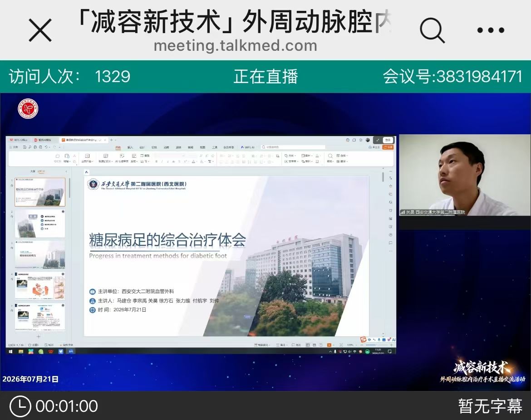Open the Windows Start button
This screenshot has width=531, height=420.
[x=10, y=352]
